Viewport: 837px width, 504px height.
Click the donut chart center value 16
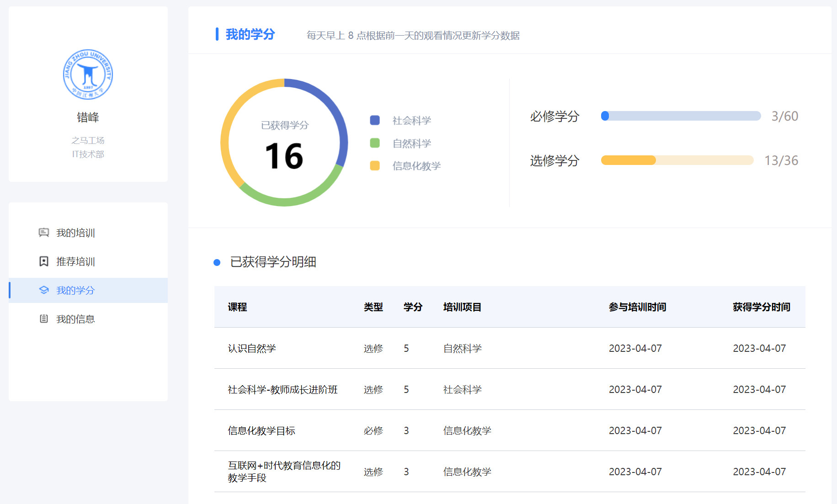[x=284, y=156]
